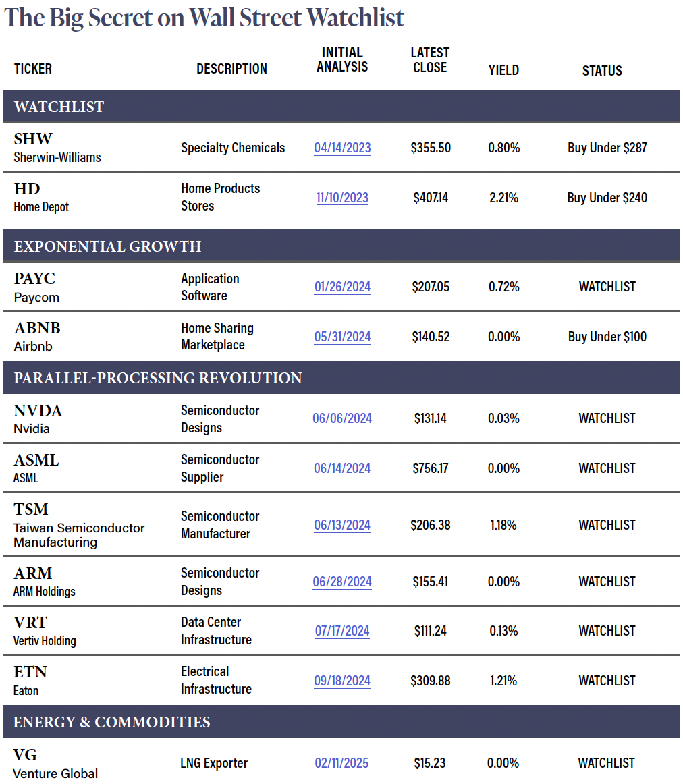Screen dimensions: 683x784
Task: Click the TICKER column header
Action: coord(33,69)
